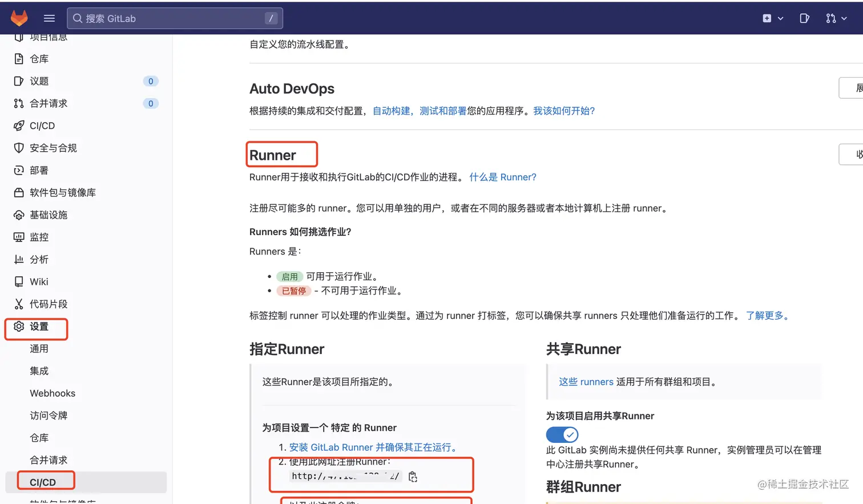
Task: Click the snippets scissors icon
Action: coord(19,304)
